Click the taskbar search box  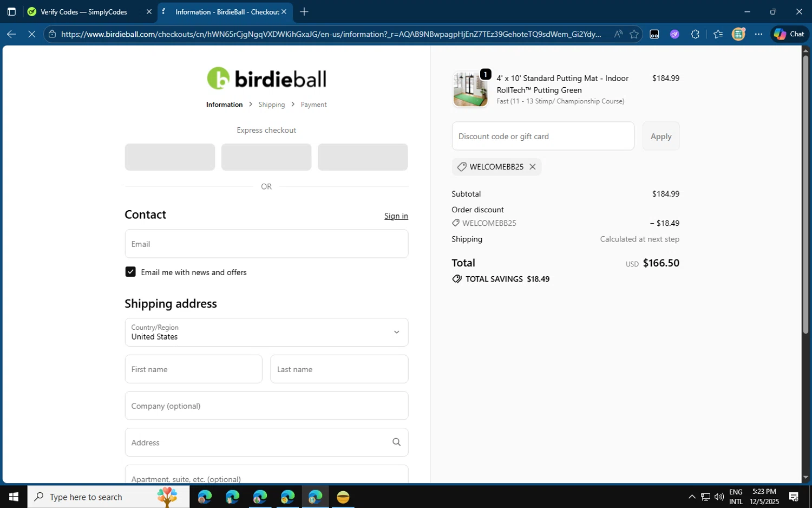108,497
